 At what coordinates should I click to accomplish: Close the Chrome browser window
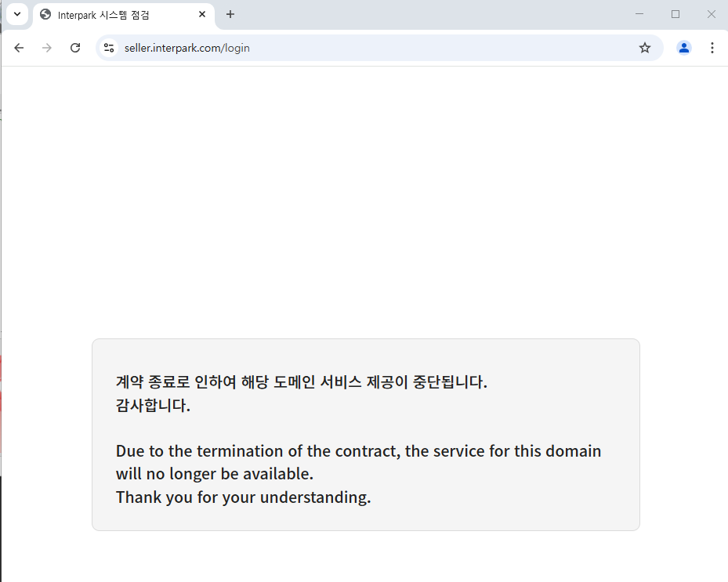pyautogui.click(x=712, y=14)
